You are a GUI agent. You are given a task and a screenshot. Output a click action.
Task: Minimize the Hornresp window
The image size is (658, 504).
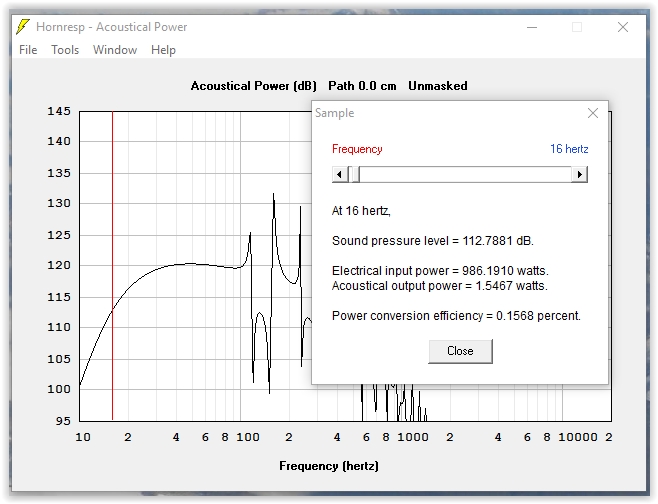tap(532, 27)
